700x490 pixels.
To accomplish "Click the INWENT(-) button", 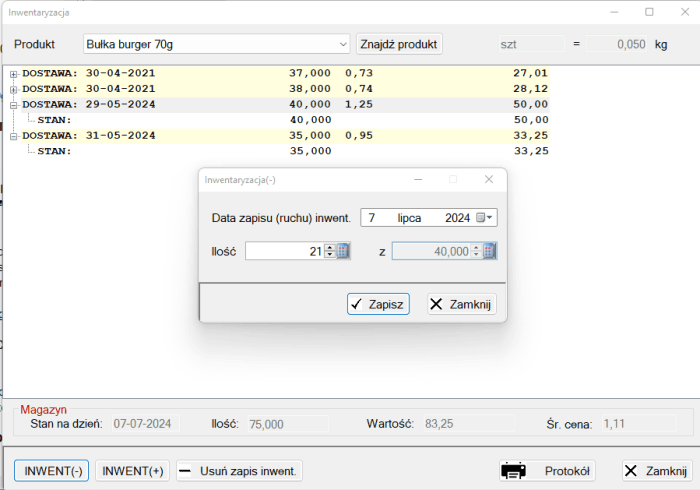I will click(51, 471).
